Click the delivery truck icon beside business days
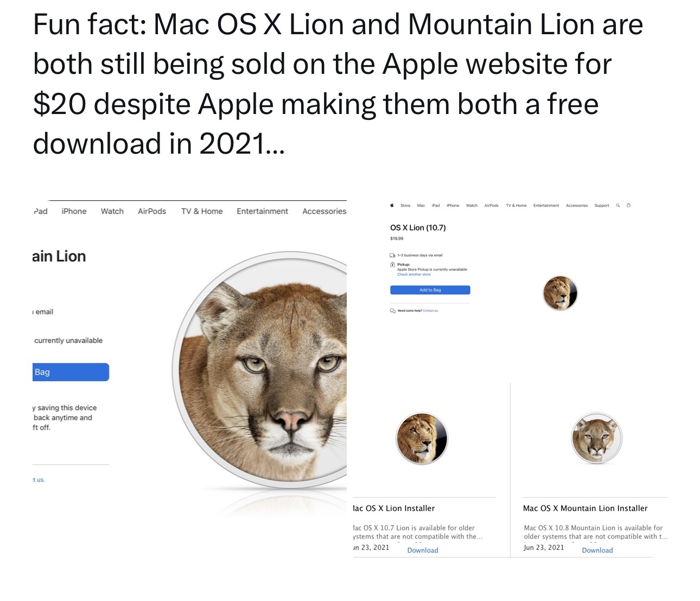Screen dimensions: 700x601 click(392, 255)
